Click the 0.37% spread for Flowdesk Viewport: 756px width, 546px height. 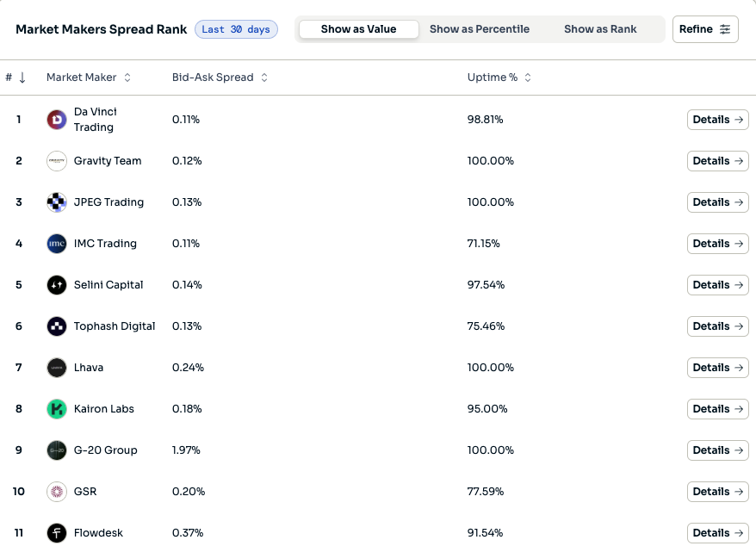188,533
